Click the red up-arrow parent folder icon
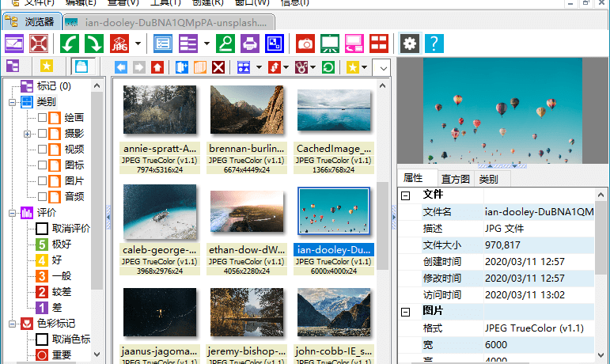The height and width of the screenshot is (364, 610). (x=157, y=67)
